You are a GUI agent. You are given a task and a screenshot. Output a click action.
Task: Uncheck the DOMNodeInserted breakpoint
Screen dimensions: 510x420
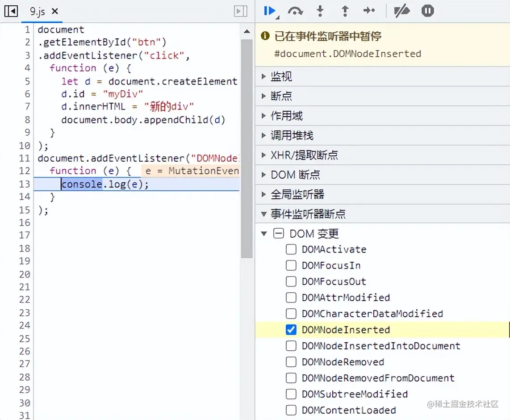(x=291, y=330)
